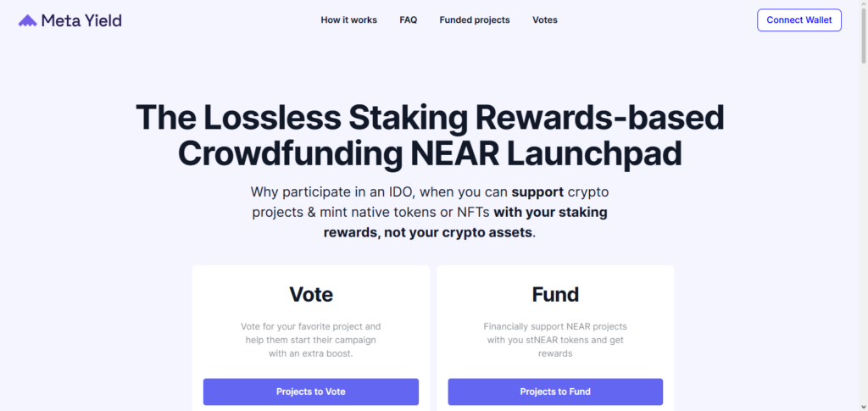868x411 pixels.
Task: Click the Vote card heading
Action: tap(311, 294)
